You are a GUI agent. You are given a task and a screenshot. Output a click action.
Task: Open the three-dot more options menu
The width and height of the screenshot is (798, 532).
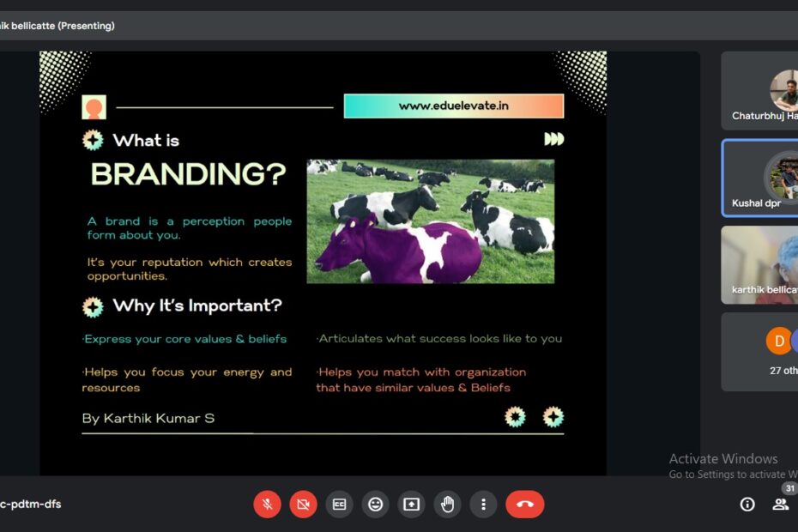483,504
